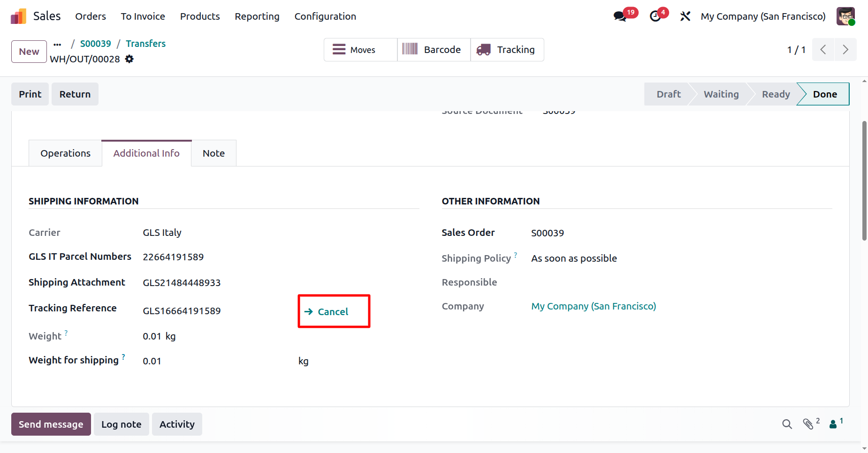
Task: Switch to the Note tab
Action: pos(213,153)
